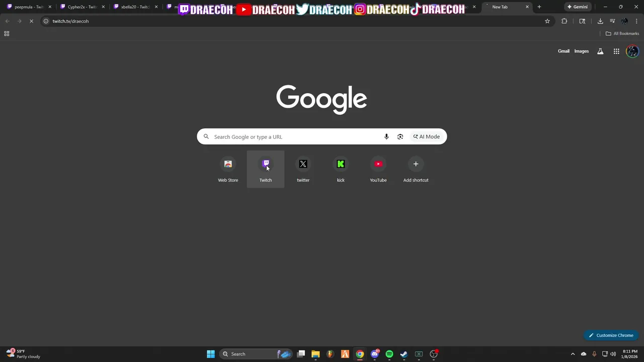
Task: Open Gemini in Chrome
Action: 577,7
